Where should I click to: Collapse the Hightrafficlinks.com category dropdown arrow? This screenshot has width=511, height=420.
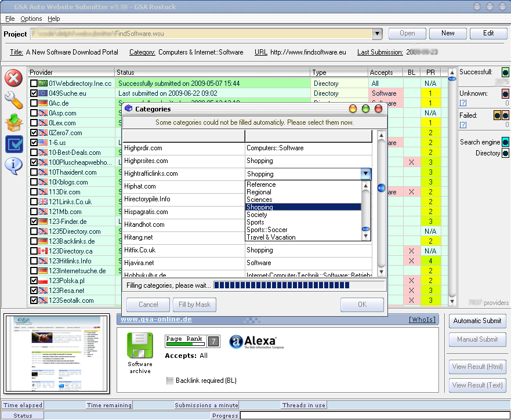(365, 173)
